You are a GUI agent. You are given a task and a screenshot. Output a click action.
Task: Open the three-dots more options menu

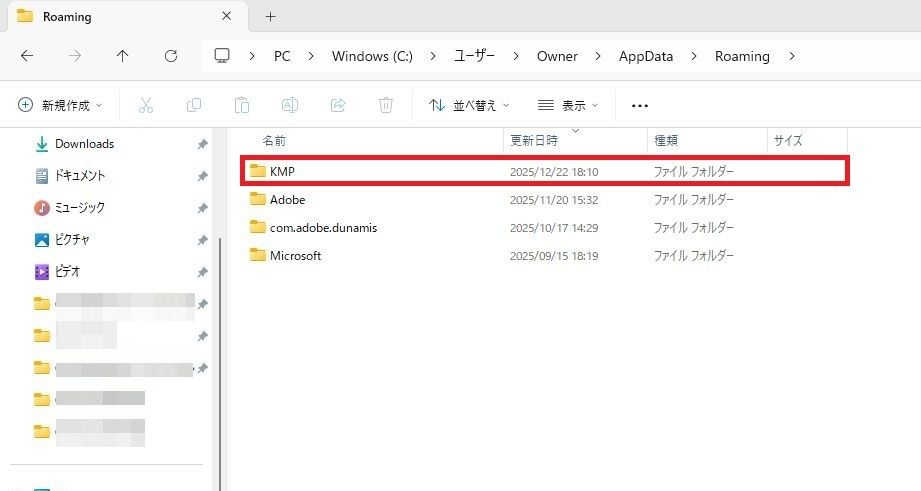tap(640, 105)
